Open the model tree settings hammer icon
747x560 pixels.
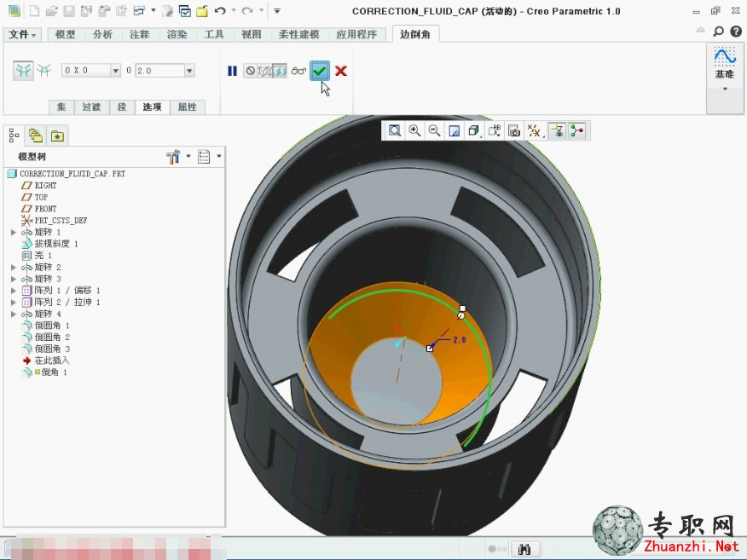coord(173,156)
